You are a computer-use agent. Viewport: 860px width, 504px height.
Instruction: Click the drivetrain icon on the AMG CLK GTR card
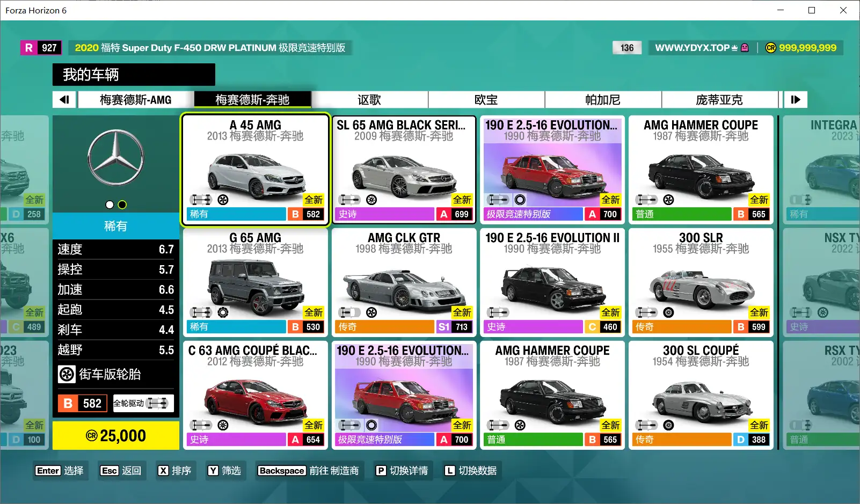[349, 312]
